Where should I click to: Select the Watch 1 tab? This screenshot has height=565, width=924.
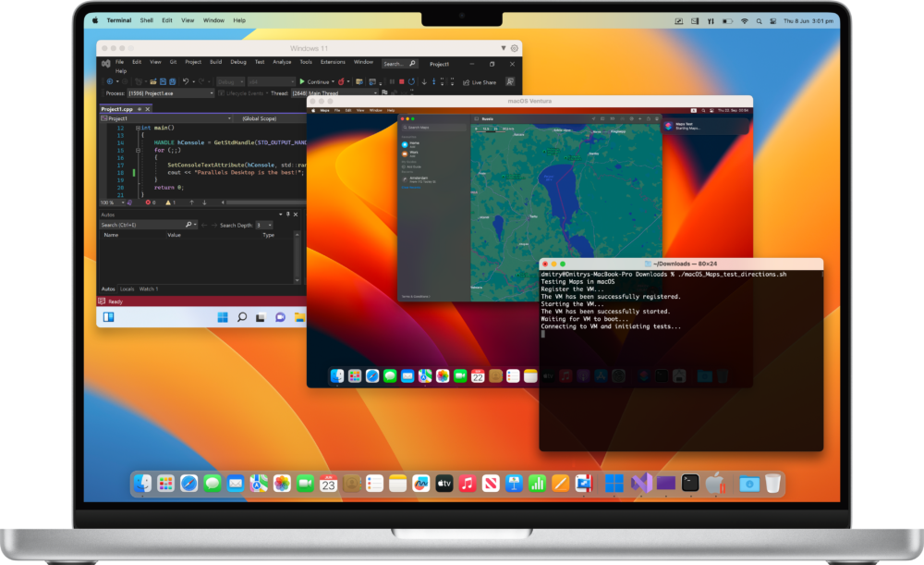click(x=148, y=289)
